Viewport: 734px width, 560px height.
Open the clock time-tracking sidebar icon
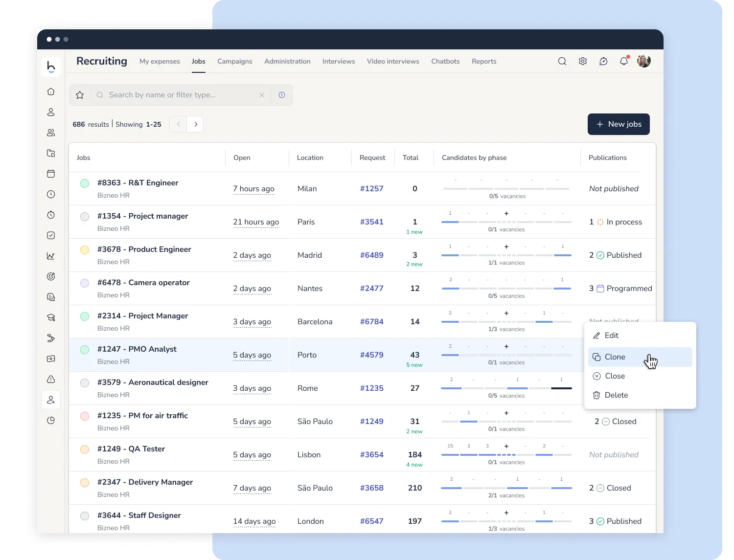[x=51, y=194]
